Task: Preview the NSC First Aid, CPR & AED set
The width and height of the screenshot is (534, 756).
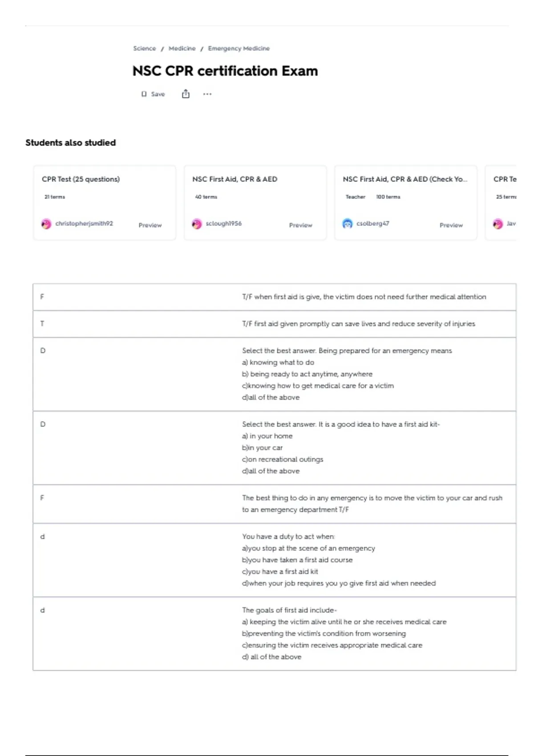Action: [300, 225]
